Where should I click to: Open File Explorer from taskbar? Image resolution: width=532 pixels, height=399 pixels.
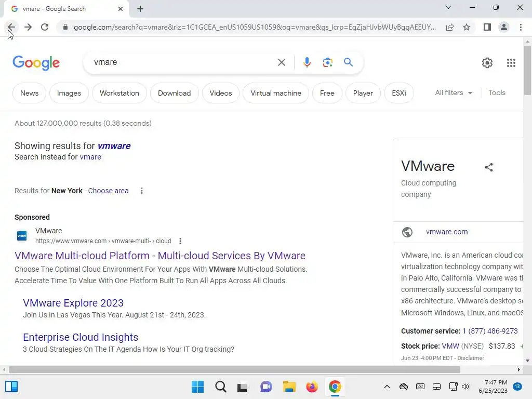point(289,387)
